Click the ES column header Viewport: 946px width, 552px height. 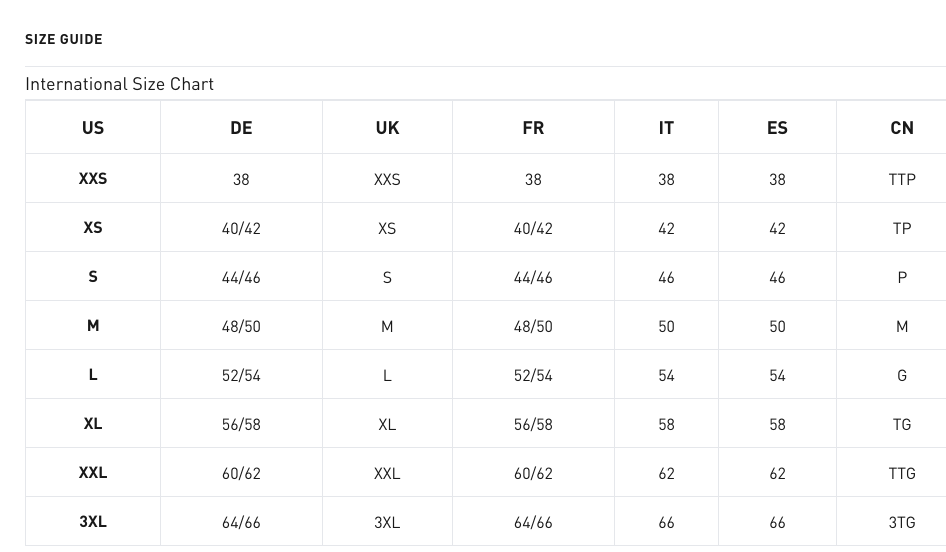(x=777, y=128)
